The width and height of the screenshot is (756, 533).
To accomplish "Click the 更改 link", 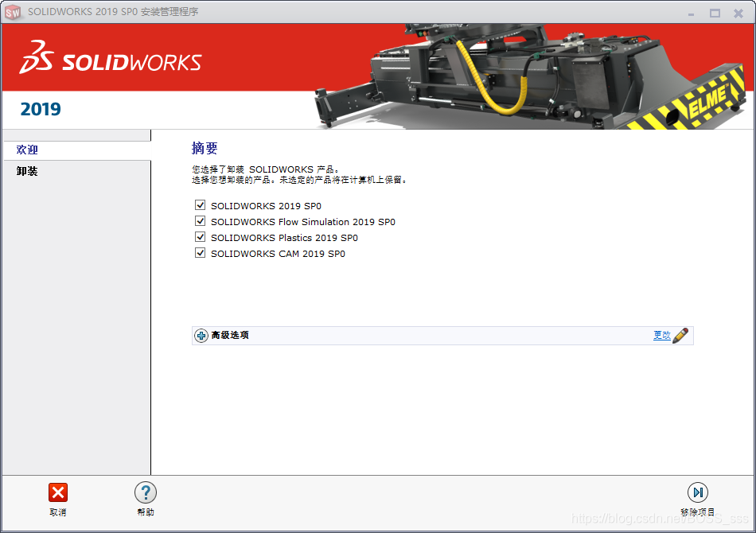I will [x=662, y=336].
